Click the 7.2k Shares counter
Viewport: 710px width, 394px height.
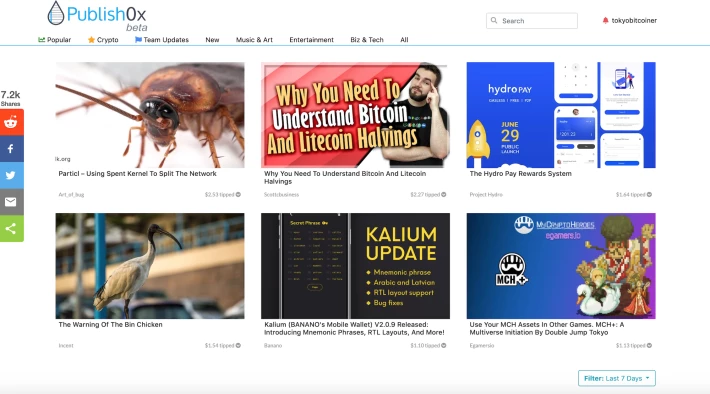[x=10, y=98]
